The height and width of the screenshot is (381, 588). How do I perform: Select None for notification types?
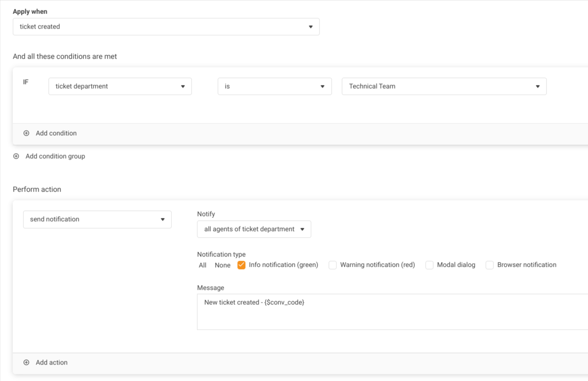223,265
